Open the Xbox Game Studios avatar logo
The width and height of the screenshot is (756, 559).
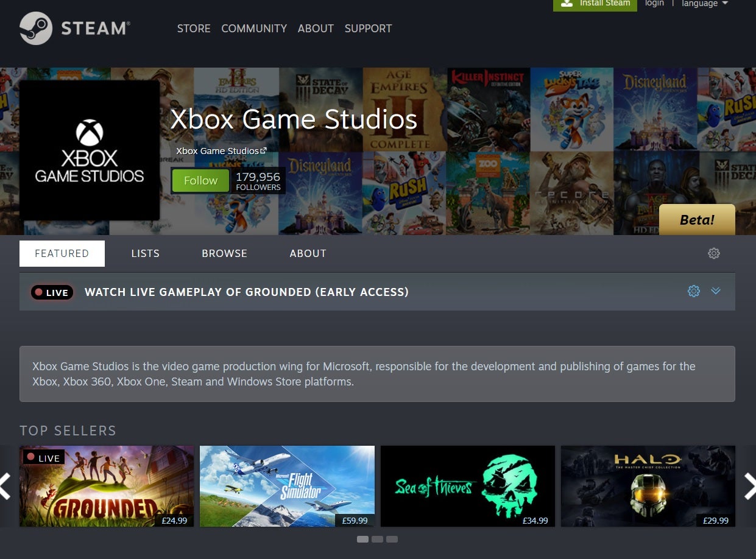90,150
